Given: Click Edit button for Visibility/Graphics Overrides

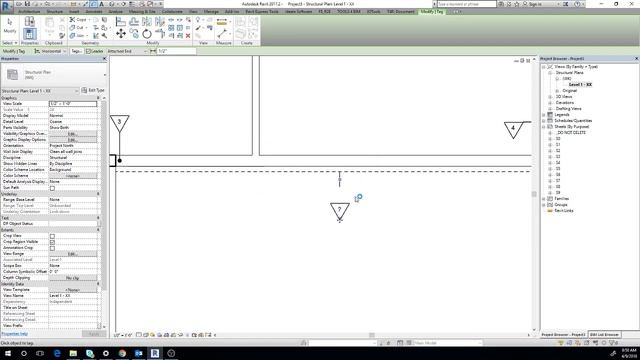Looking at the screenshot, I should pyautogui.click(x=73, y=134).
